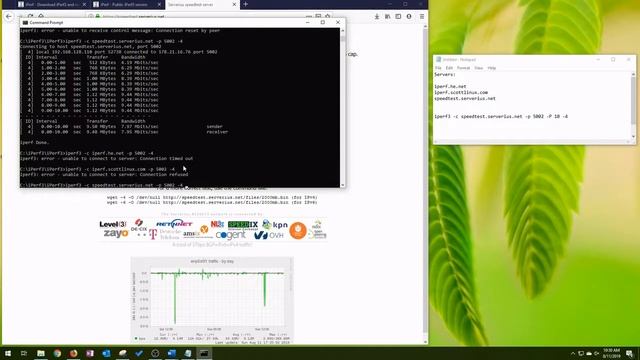Open the Format menu in Notepad

463,68
